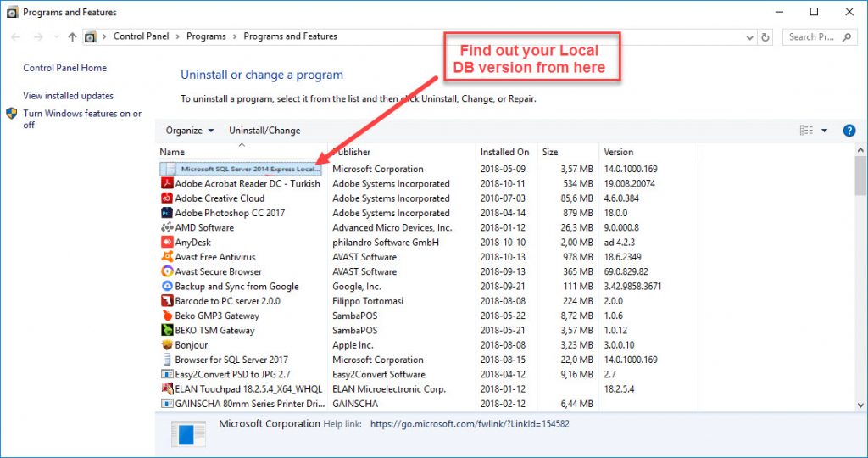Viewport: 868px width, 458px height.
Task: Select the Bonjour row name
Action: [x=192, y=345]
